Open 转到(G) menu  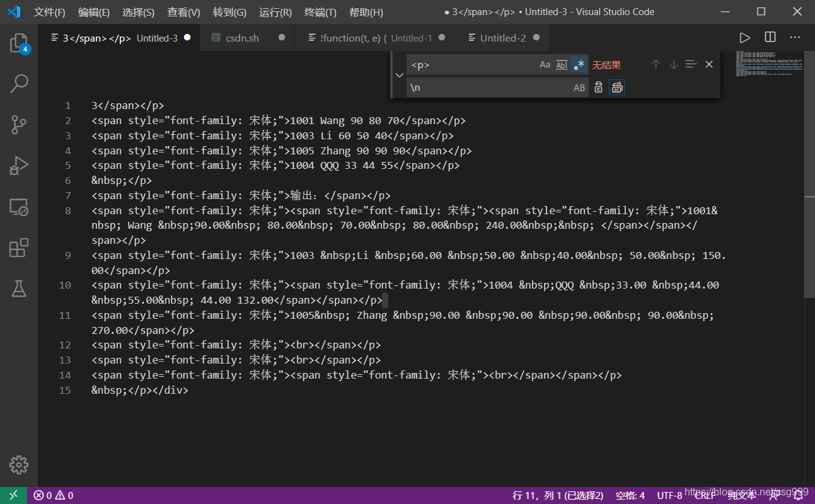coord(229,12)
